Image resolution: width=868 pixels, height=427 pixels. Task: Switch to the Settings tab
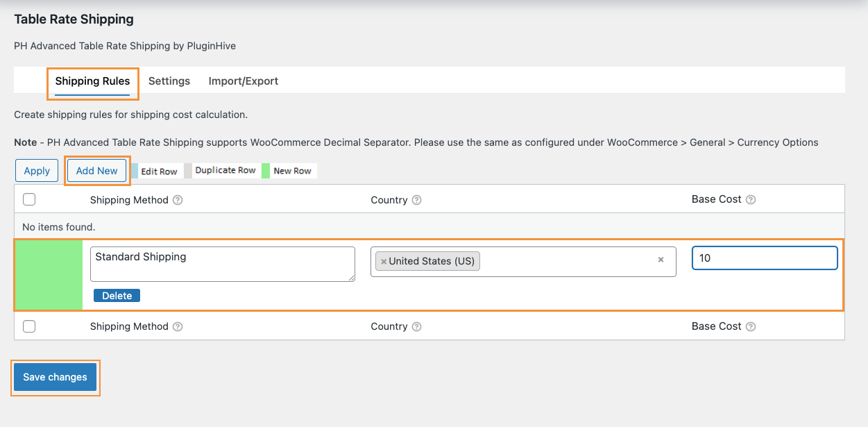coord(169,81)
